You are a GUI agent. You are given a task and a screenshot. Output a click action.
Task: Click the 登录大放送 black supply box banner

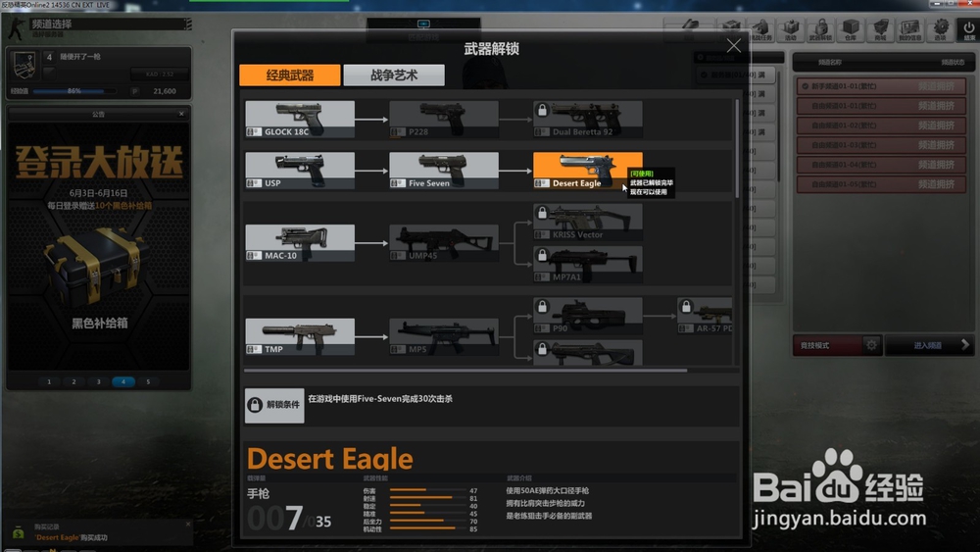pos(99,246)
